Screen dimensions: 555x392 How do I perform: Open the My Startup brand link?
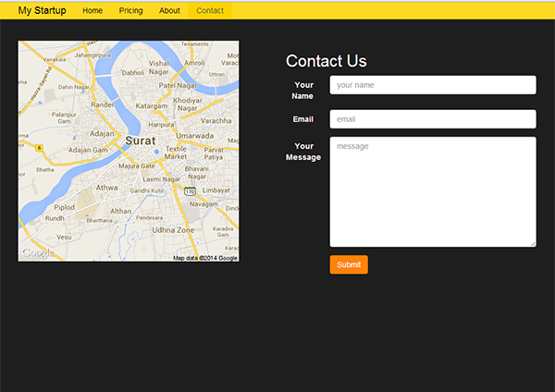[43, 10]
